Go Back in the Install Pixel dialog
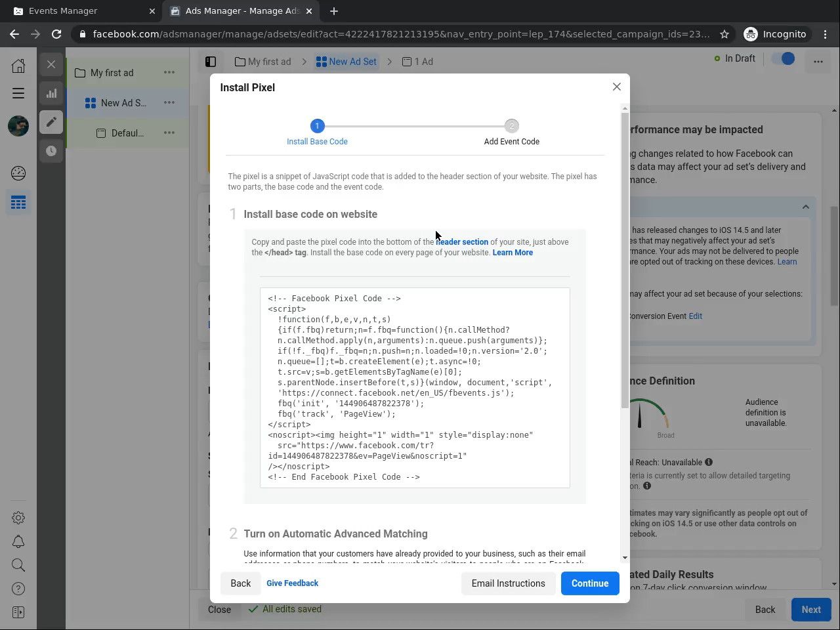Viewport: 840px width, 630px height. [241, 583]
